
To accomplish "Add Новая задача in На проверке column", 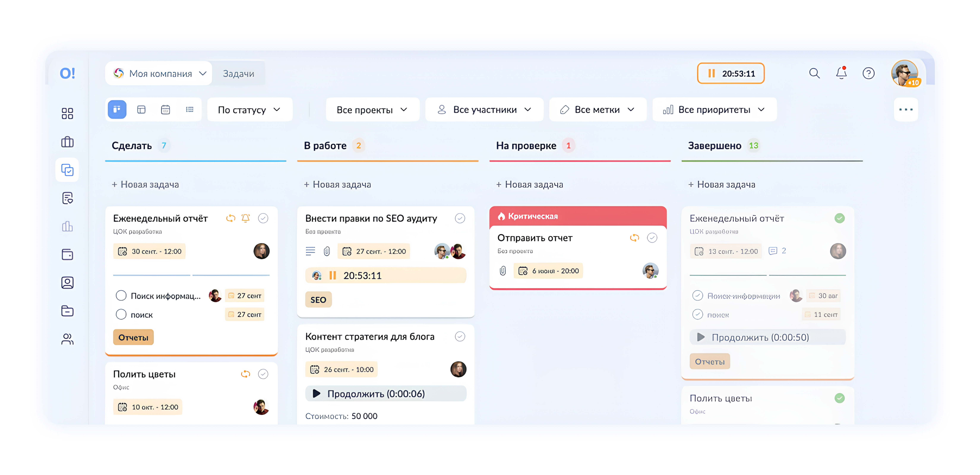I will (x=529, y=185).
